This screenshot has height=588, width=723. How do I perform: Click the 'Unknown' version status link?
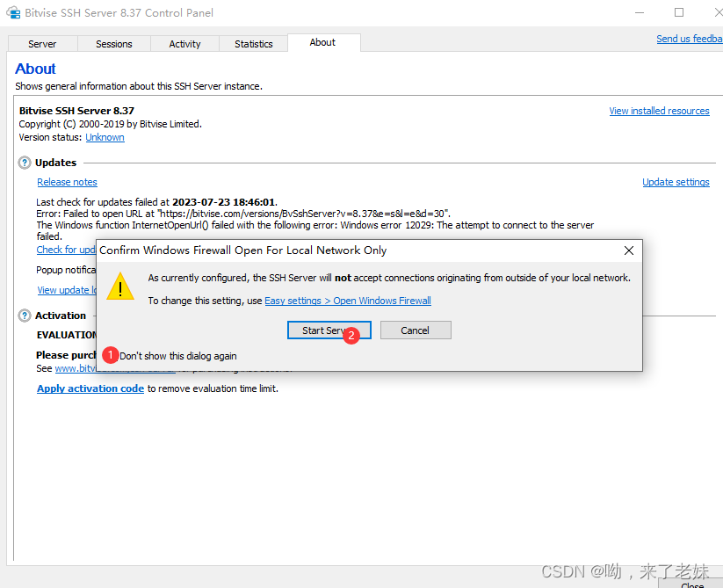pyautogui.click(x=105, y=137)
